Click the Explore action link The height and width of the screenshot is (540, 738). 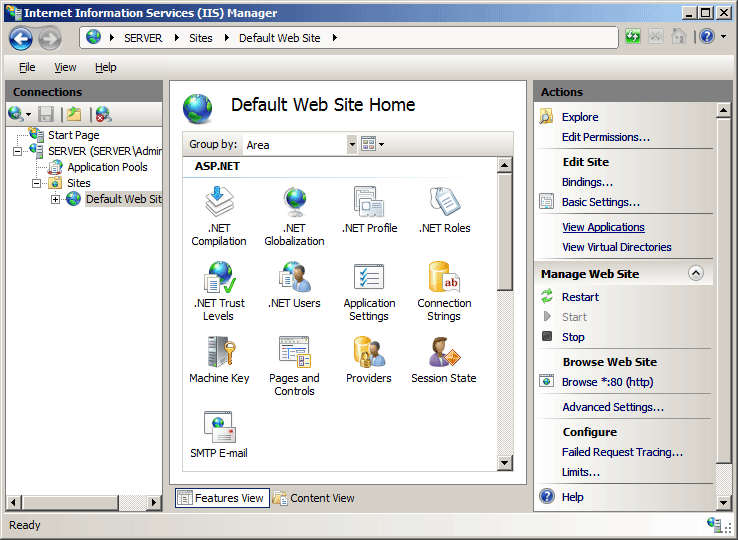tap(580, 117)
